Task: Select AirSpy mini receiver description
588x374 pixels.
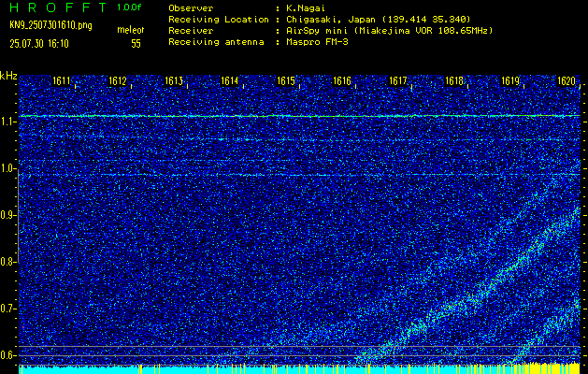Action: 389,30
